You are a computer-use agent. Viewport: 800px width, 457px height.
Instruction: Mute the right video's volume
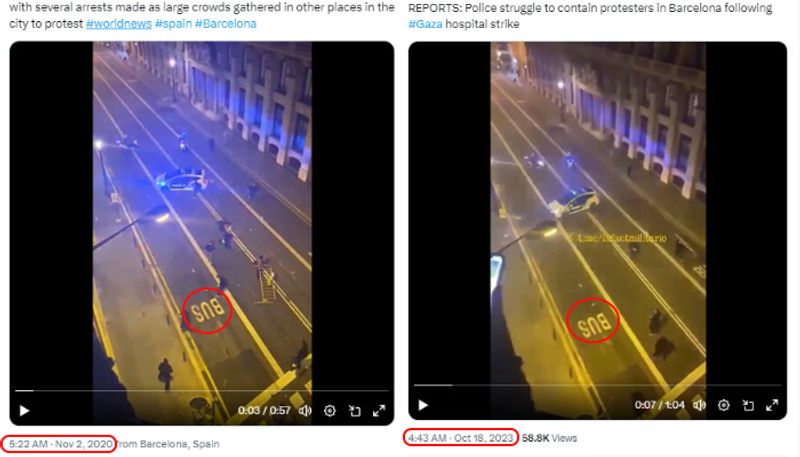point(699,405)
